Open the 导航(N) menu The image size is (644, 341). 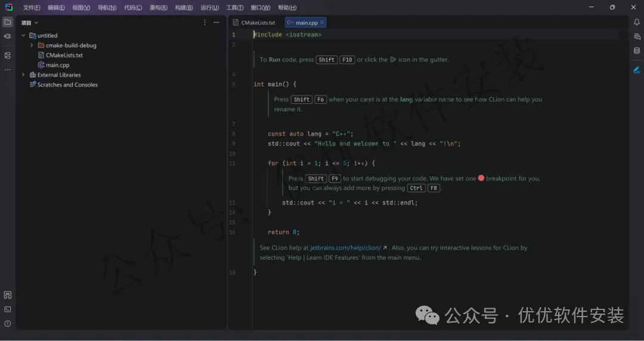pyautogui.click(x=107, y=7)
